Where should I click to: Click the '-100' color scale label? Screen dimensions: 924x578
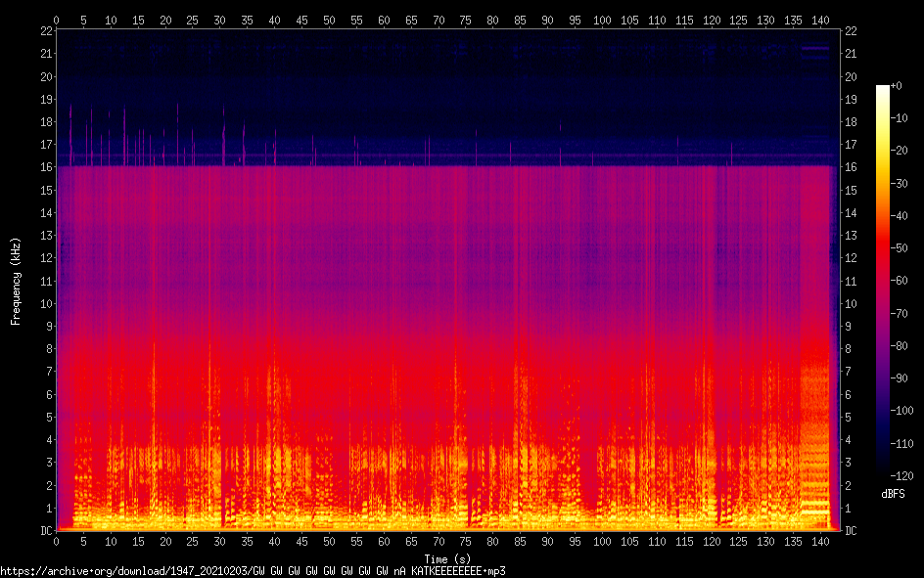coord(901,411)
